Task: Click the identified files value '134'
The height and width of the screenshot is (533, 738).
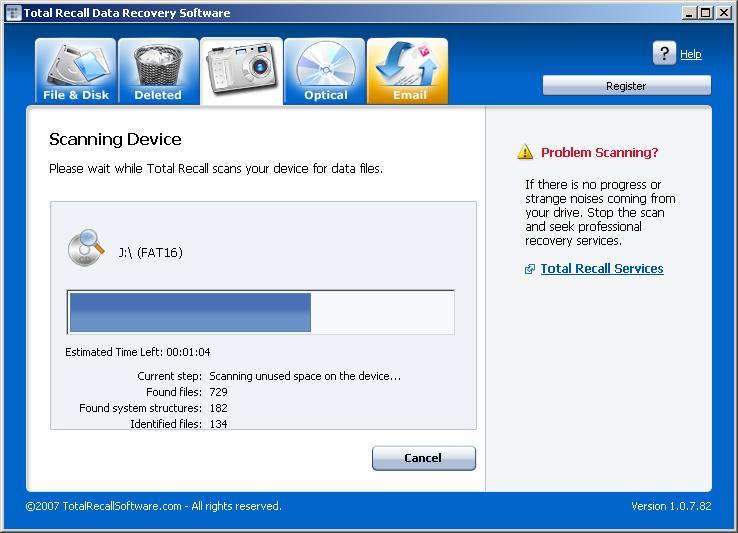Action: click(x=218, y=424)
